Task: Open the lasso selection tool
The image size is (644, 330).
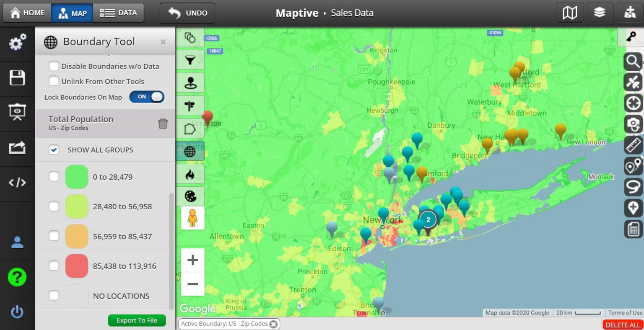Action: click(x=633, y=187)
